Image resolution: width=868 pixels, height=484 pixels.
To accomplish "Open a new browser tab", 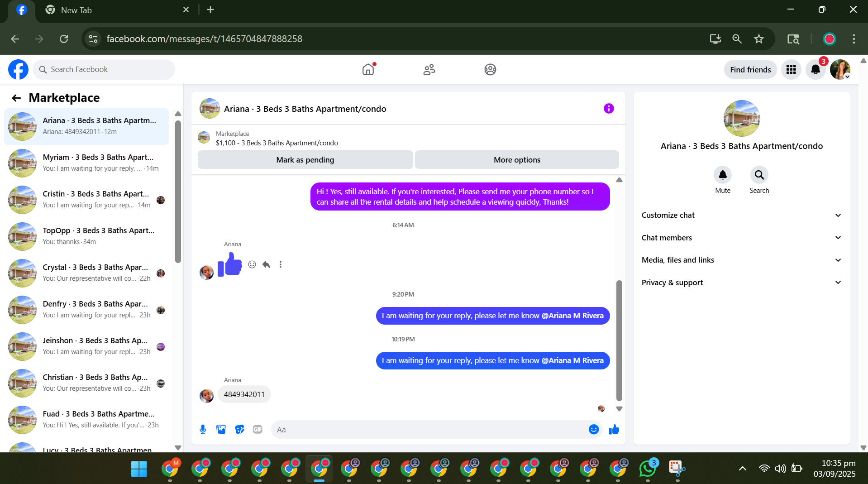I will pyautogui.click(x=210, y=10).
